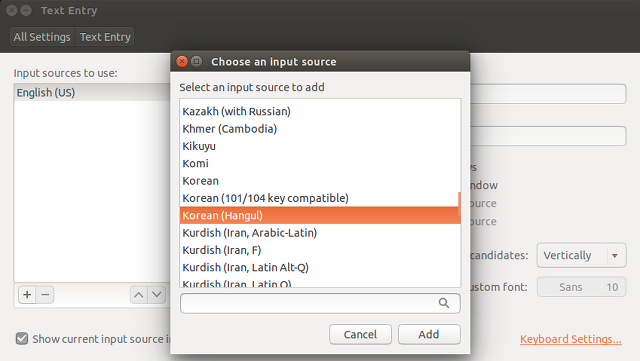
Task: Remove selected input source with minus button
Action: pos(45,294)
